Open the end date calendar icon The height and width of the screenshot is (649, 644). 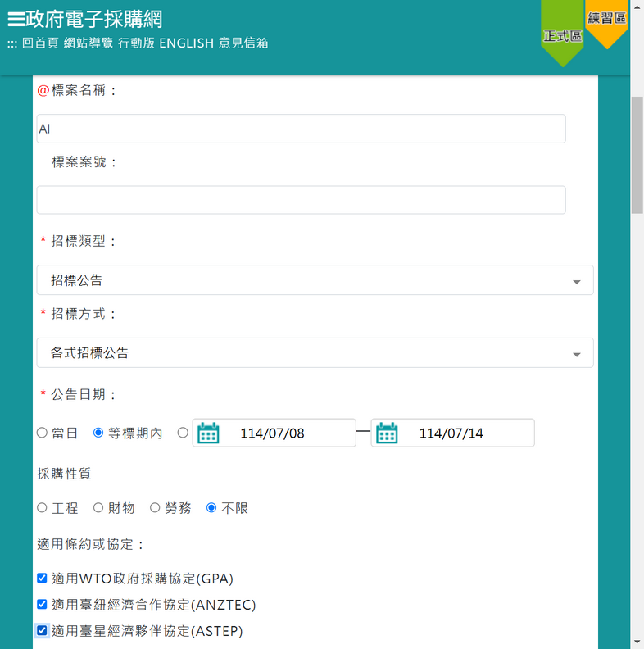(387, 433)
